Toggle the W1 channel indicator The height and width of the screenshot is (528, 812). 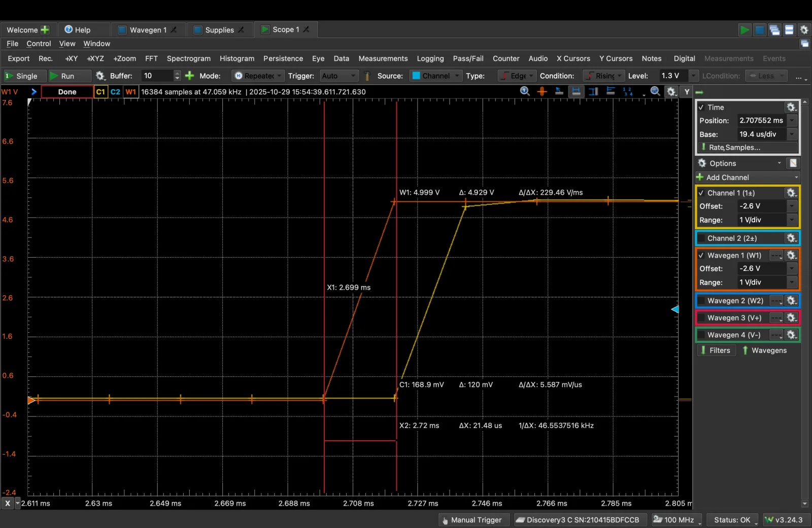(x=130, y=92)
